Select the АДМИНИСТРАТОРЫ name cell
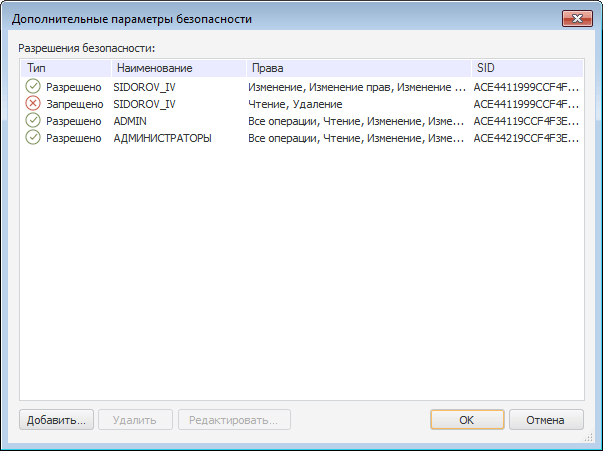The image size is (603, 451). [162, 137]
